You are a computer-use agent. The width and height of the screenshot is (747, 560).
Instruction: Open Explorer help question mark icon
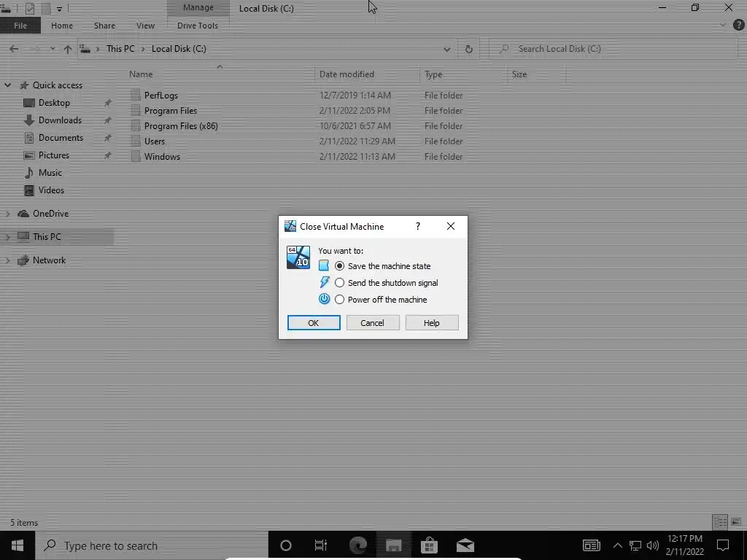tap(738, 26)
